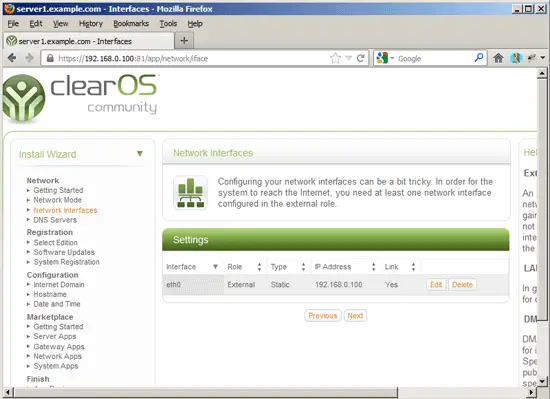Image resolution: width=550 pixels, height=399 pixels.
Task: Open the Help menu
Action: point(195,23)
